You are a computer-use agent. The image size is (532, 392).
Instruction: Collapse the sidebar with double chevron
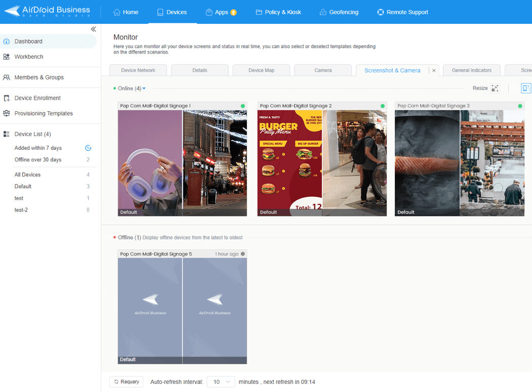pyautogui.click(x=93, y=29)
